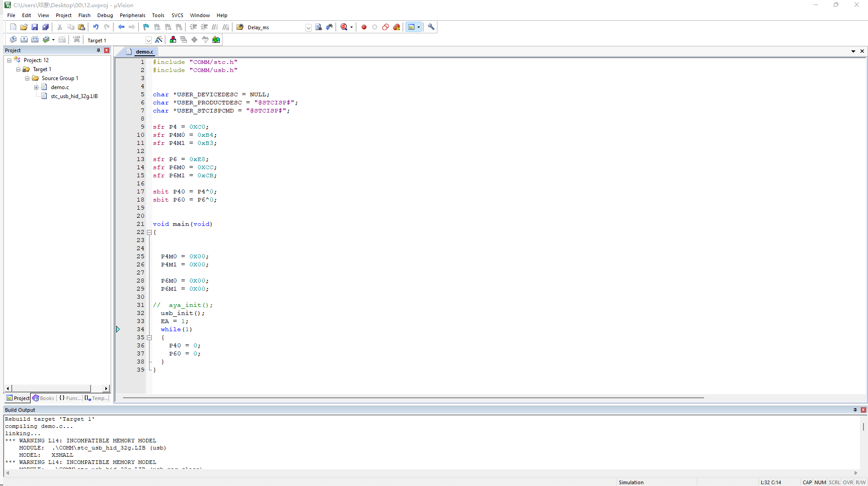Viewport: 868px width, 486px height.
Task: Switch to the Books tab
Action: [x=43, y=398]
